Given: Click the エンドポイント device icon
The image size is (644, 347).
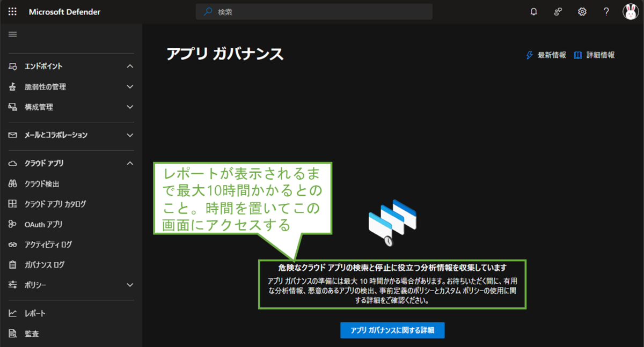Looking at the screenshot, I should (13, 67).
